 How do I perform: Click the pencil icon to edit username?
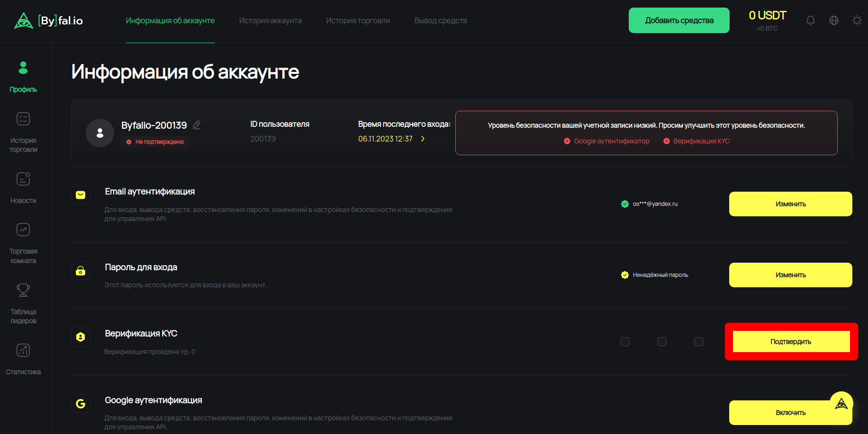pyautogui.click(x=197, y=125)
